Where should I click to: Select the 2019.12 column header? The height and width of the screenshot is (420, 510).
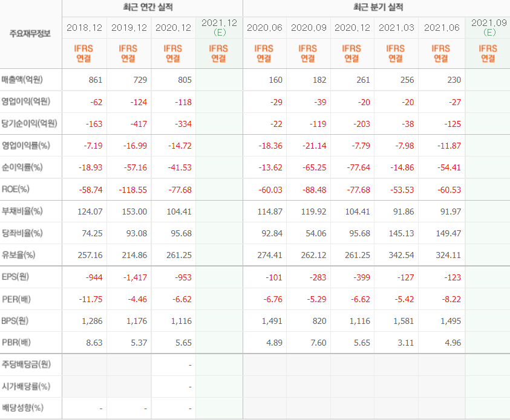coord(129,28)
